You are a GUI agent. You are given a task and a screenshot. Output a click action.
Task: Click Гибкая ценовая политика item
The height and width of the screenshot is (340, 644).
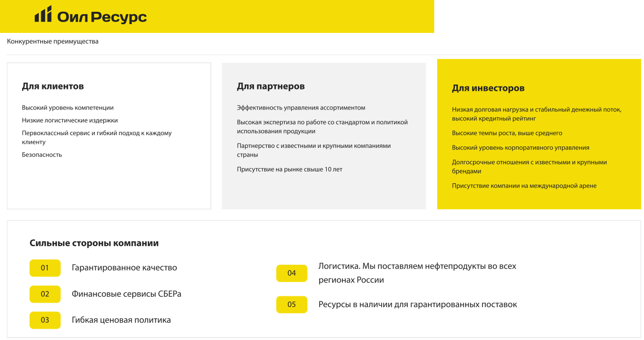point(121,320)
